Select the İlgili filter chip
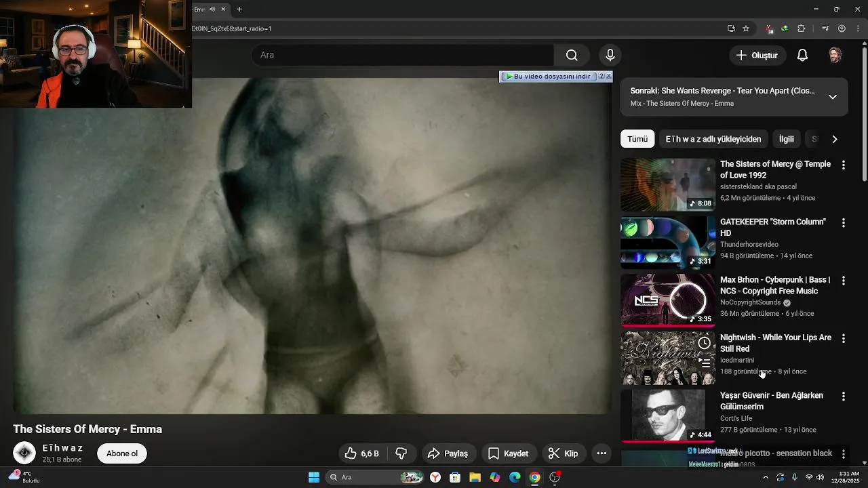Screen dimensions: 868x488 point(787,139)
